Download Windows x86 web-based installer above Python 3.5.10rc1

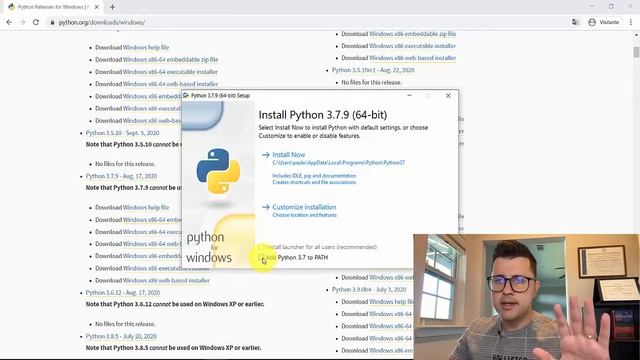point(412,58)
